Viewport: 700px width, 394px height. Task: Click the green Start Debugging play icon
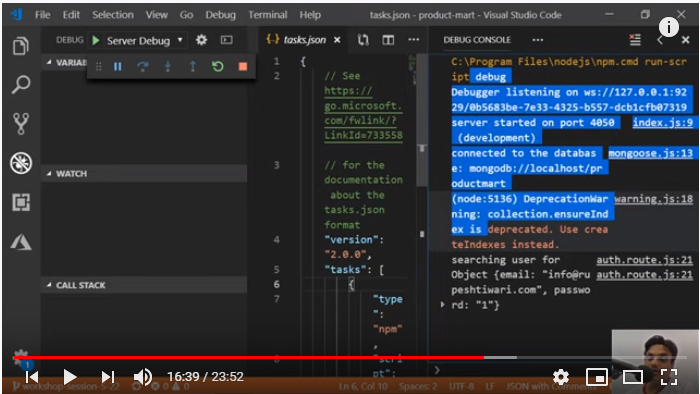pyautogui.click(x=96, y=41)
